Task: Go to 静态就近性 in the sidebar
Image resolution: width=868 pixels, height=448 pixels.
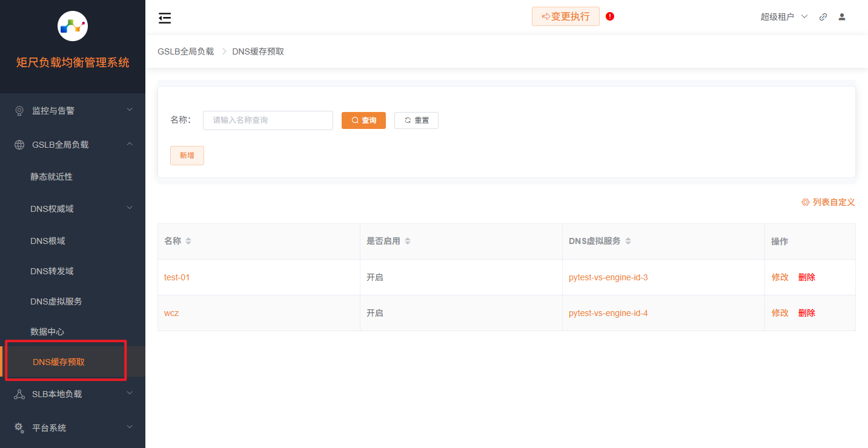Action: click(51, 177)
